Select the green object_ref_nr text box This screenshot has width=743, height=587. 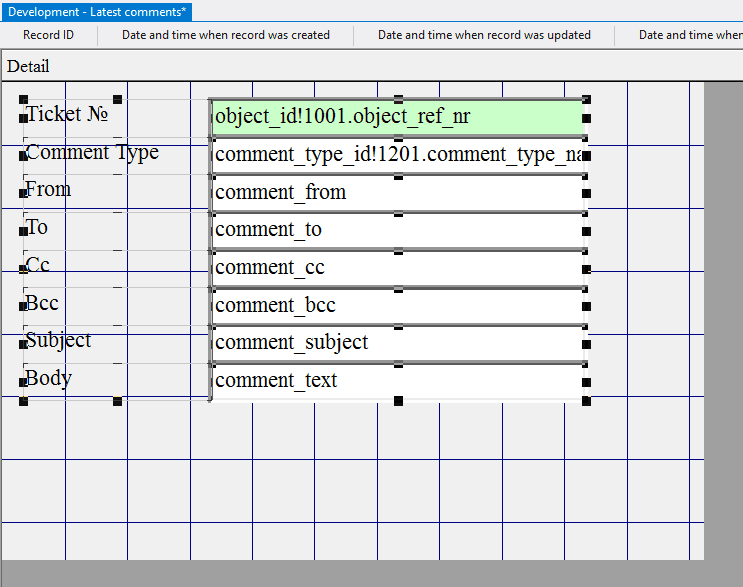tap(398, 118)
